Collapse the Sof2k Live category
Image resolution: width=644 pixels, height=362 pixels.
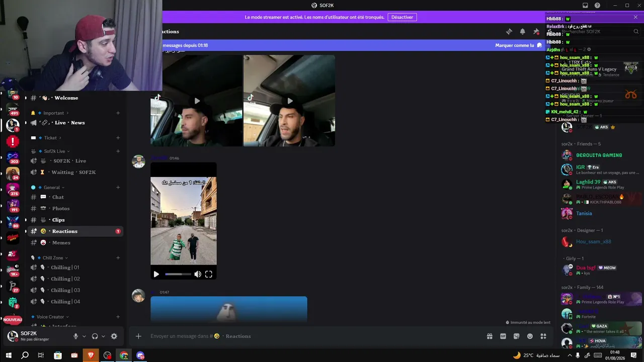(x=54, y=151)
